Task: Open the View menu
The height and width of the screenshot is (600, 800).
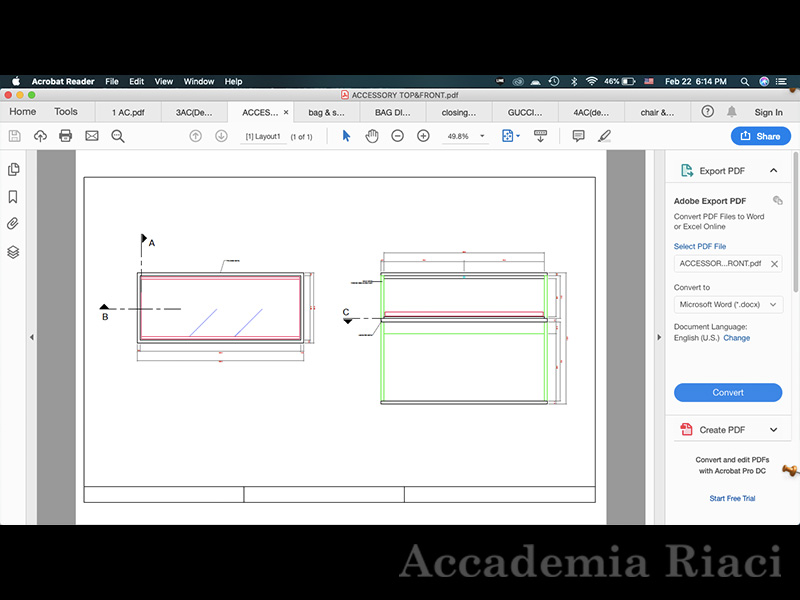Action: point(164,82)
